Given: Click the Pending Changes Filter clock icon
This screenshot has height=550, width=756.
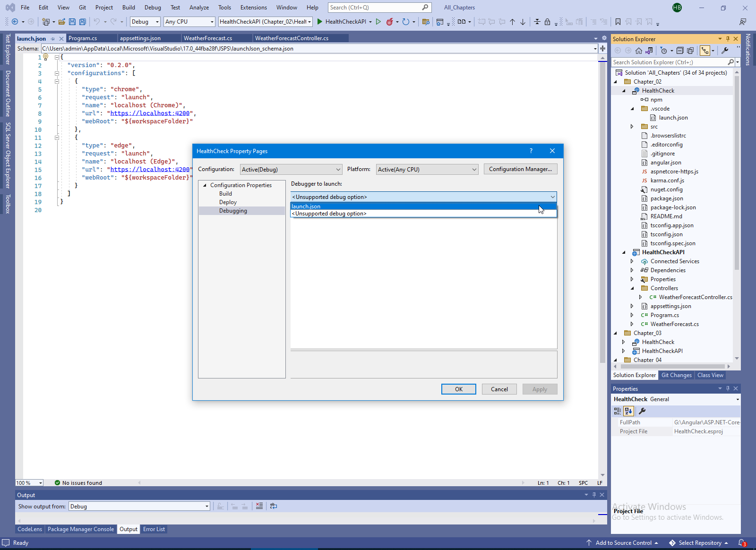Looking at the screenshot, I should point(664,51).
